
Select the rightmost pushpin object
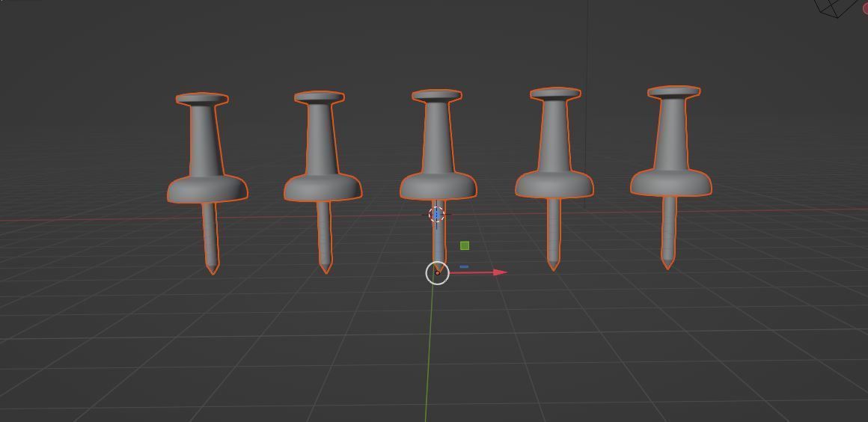pos(671,177)
